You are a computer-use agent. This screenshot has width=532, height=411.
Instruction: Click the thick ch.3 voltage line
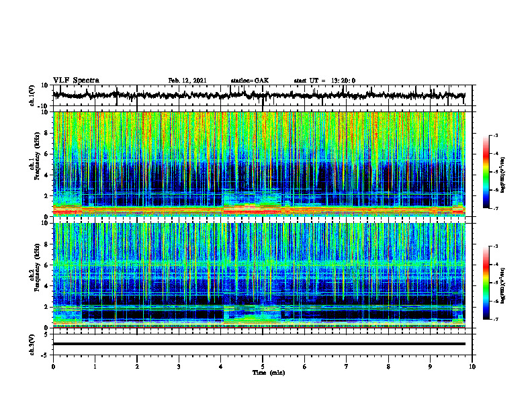click(x=259, y=344)
